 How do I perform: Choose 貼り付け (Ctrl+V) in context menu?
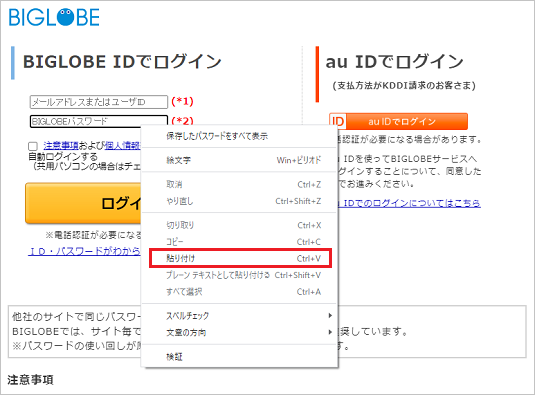tap(240, 258)
